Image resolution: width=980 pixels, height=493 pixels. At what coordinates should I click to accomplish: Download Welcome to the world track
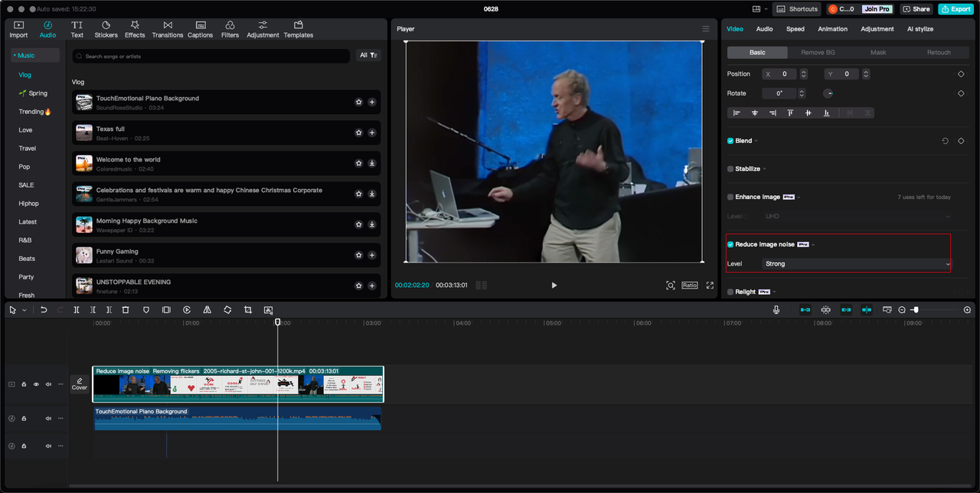tap(372, 163)
